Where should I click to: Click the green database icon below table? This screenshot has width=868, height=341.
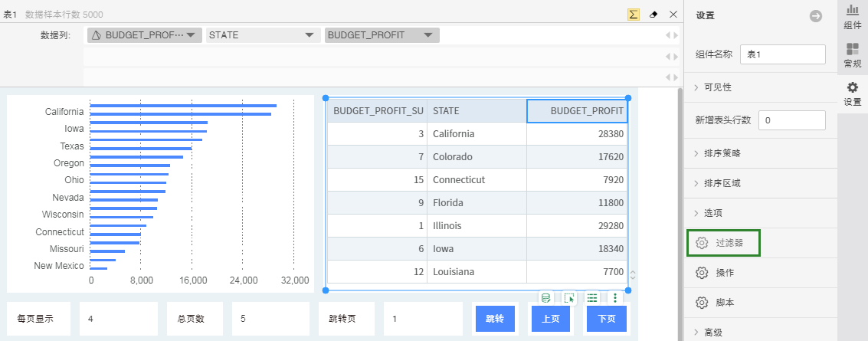tap(545, 298)
